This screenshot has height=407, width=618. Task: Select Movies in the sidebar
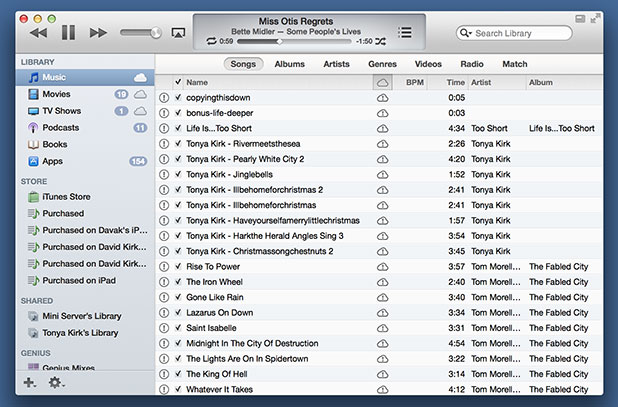pyautogui.click(x=85, y=94)
